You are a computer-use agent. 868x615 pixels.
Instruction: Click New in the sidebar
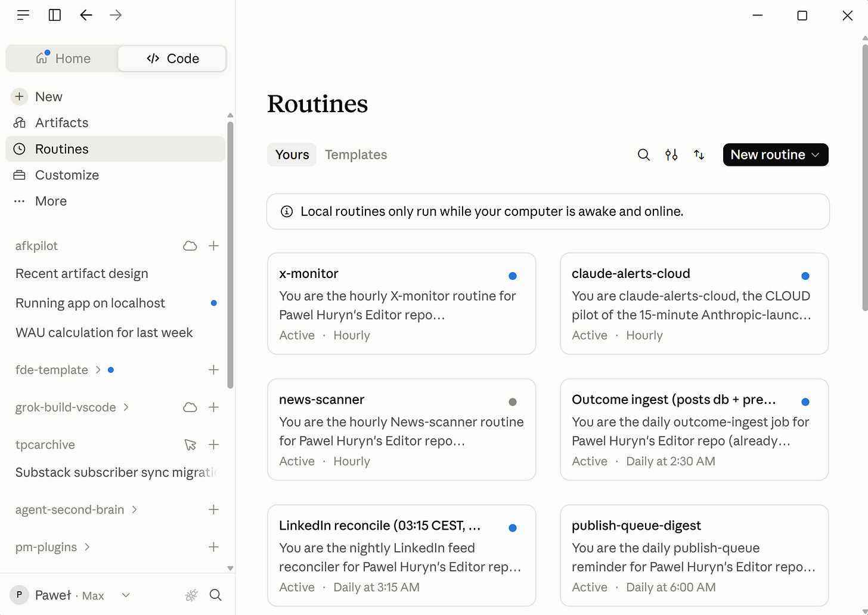coord(116,97)
